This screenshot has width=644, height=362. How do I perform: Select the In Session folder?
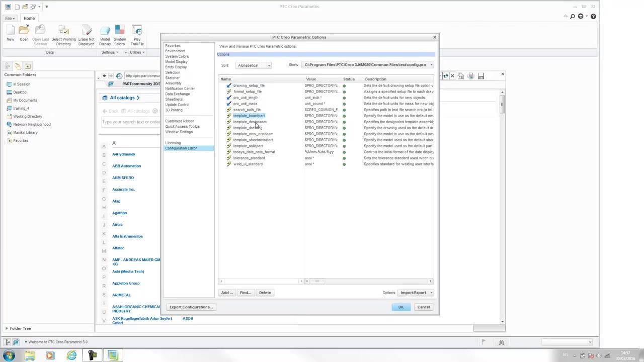point(21,84)
